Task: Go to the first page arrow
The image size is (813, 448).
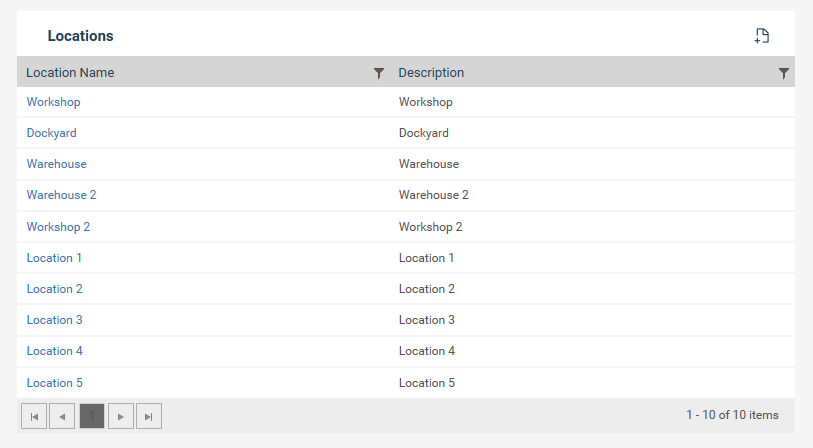Action: pyautogui.click(x=34, y=416)
